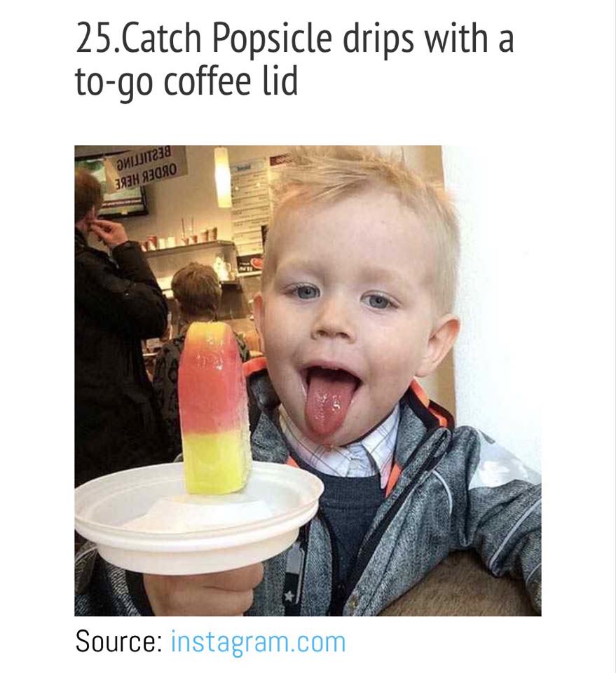
Task: Click the number "25." in the heading
Action: pyautogui.click(x=99, y=39)
